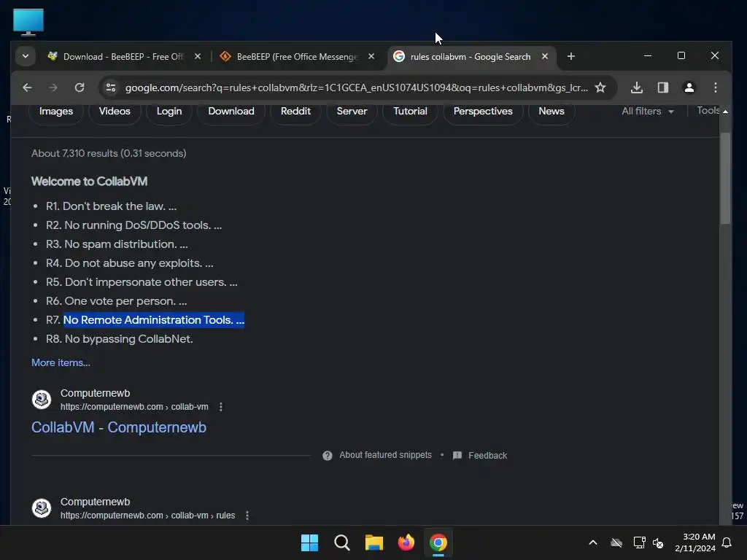Close the BeeBEEP Free Office Messenger tab
The image size is (747, 560).
(x=371, y=56)
